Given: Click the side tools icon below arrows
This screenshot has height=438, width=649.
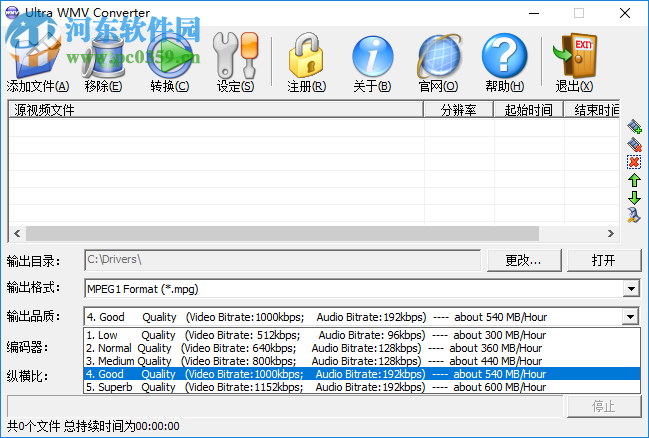Looking at the screenshot, I should 634,215.
